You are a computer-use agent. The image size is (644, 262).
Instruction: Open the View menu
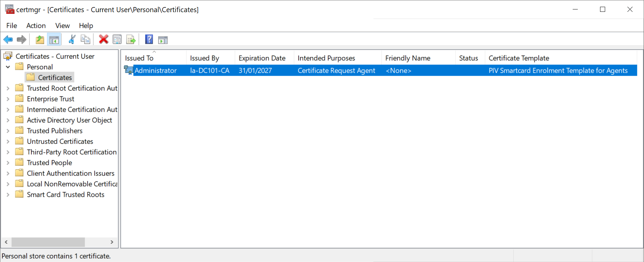click(x=63, y=26)
